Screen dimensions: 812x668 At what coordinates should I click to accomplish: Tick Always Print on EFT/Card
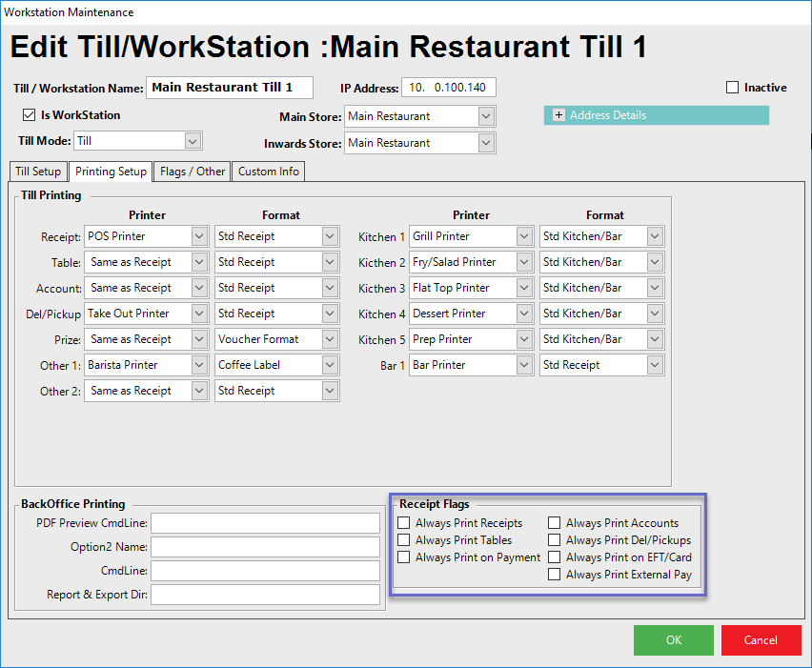coord(555,557)
